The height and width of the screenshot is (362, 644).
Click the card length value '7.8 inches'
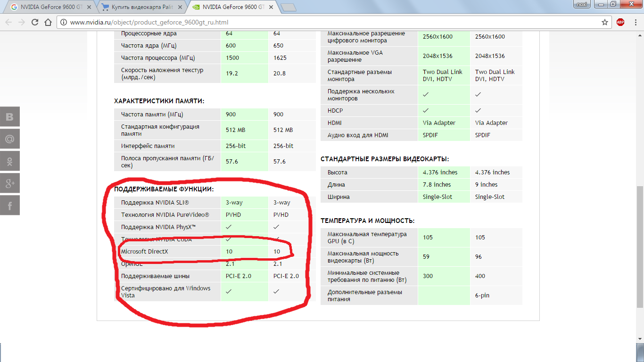[x=437, y=185]
